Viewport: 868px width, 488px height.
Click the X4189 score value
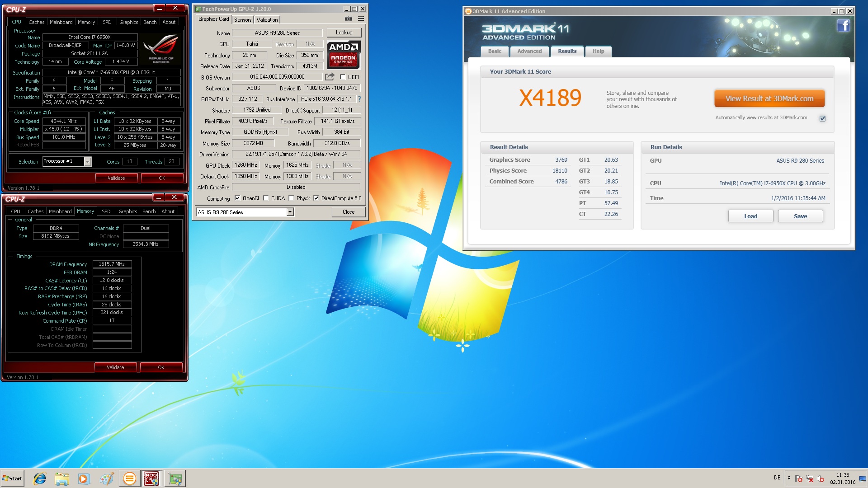point(550,98)
